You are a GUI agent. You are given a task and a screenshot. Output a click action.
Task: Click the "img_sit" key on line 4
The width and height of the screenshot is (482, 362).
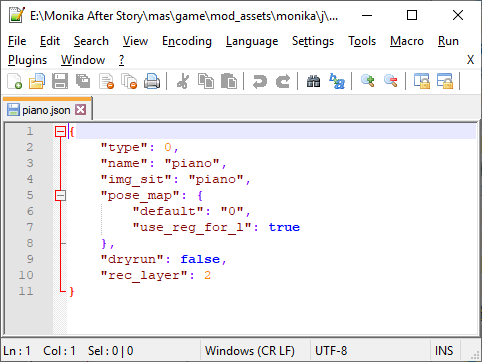coord(136,179)
